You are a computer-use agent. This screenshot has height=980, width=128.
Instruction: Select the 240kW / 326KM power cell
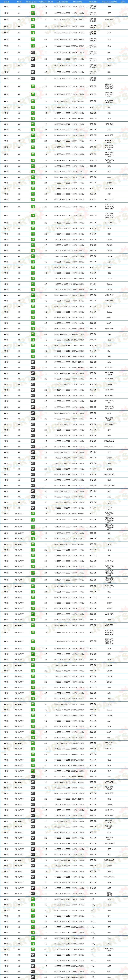click(x=78, y=977)
